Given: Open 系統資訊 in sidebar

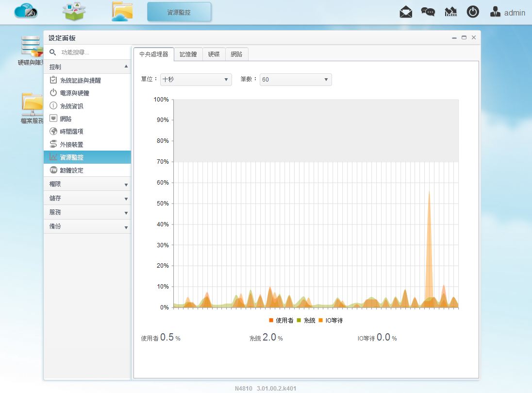Looking at the screenshot, I should [x=87, y=106].
